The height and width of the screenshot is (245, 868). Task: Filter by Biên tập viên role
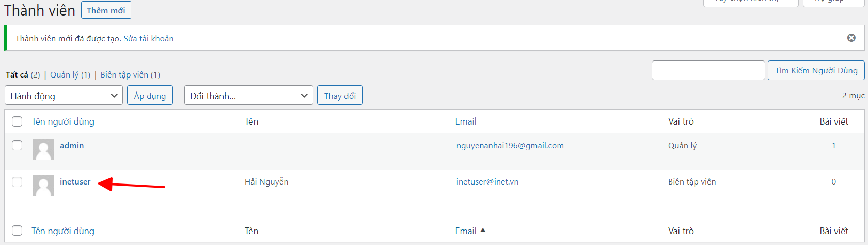[124, 75]
